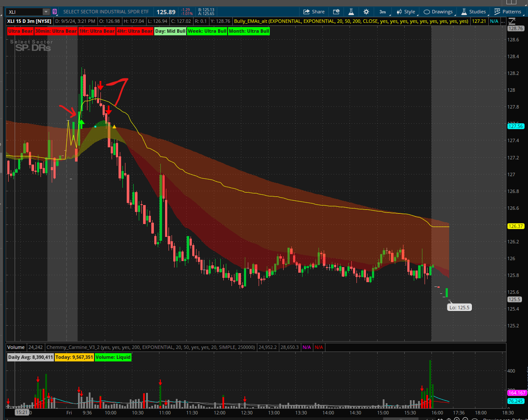Open chart settings gear icon
528x420 pixels.
pos(366,12)
